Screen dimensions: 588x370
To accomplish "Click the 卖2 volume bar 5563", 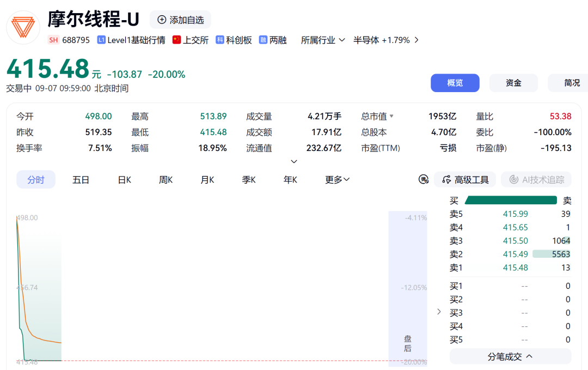I will 551,254.
